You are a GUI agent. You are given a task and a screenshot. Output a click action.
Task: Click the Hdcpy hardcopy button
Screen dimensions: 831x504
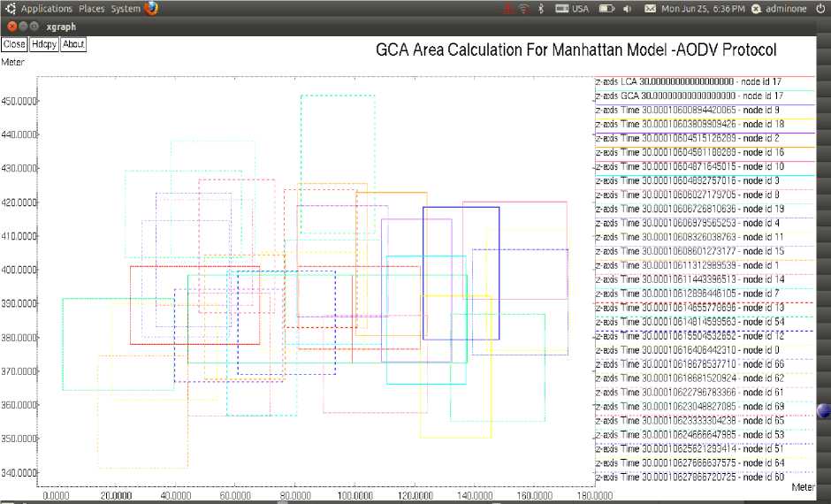(x=44, y=44)
